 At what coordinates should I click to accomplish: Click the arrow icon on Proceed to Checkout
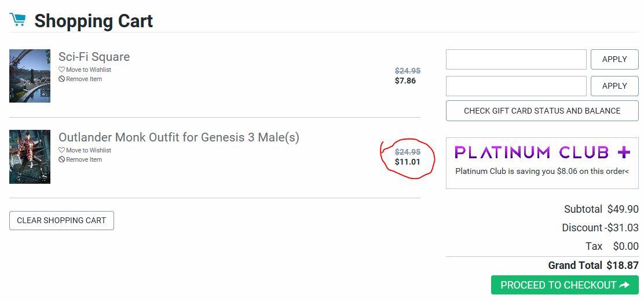click(x=624, y=285)
